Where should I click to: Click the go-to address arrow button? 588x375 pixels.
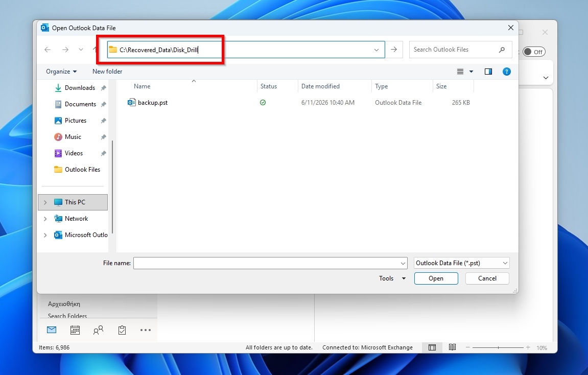[x=394, y=50]
